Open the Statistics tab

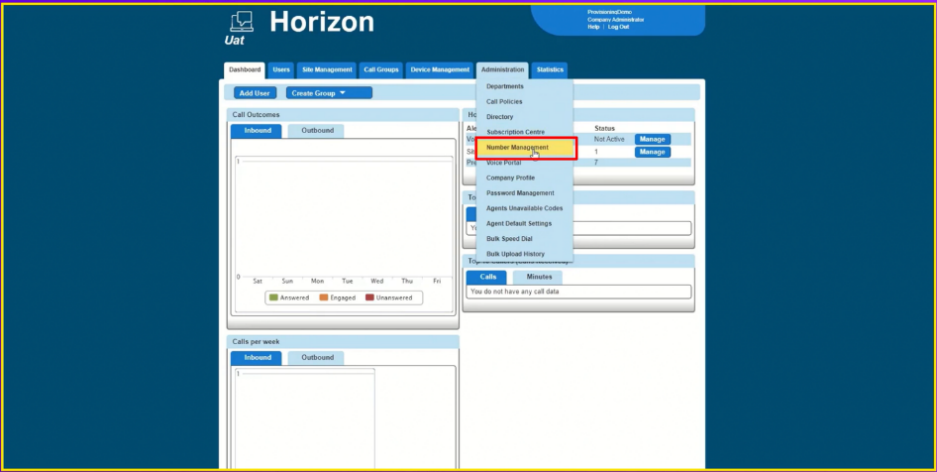click(x=550, y=70)
